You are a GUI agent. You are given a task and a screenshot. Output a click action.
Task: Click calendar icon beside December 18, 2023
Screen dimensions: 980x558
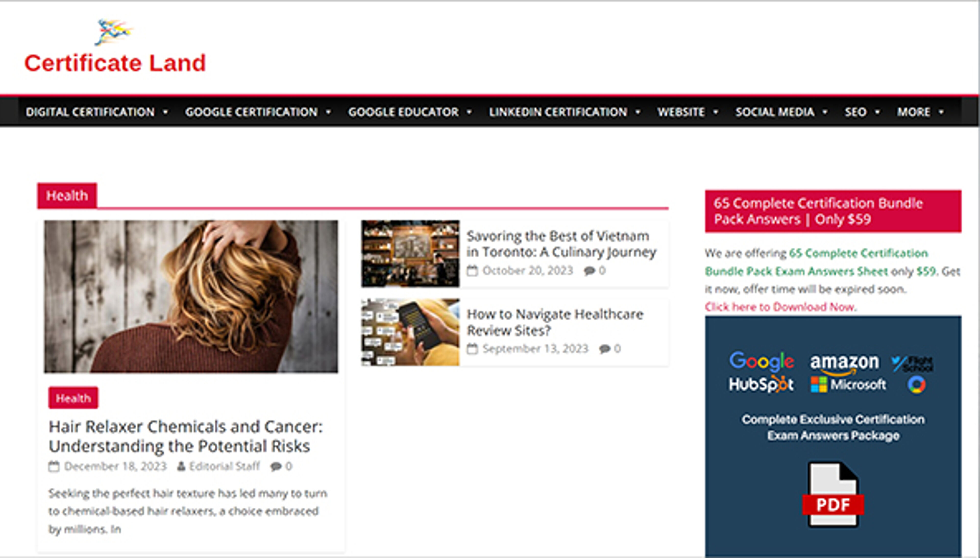[x=54, y=466]
